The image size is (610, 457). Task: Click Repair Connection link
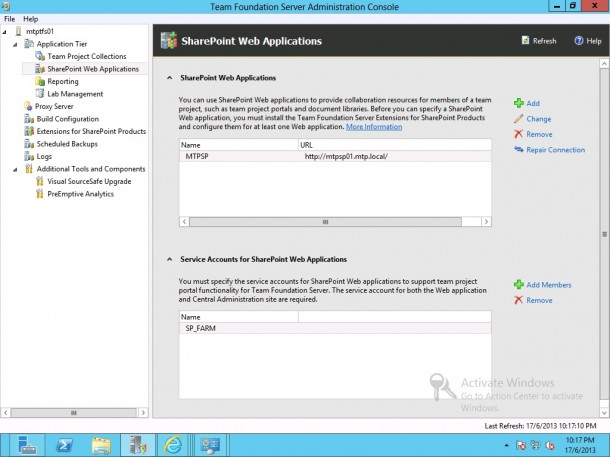556,150
